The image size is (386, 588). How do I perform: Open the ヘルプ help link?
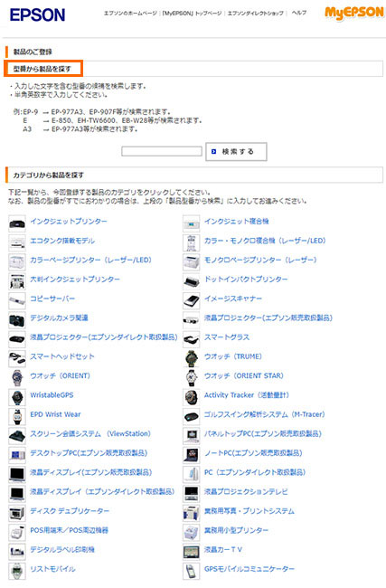(x=299, y=13)
